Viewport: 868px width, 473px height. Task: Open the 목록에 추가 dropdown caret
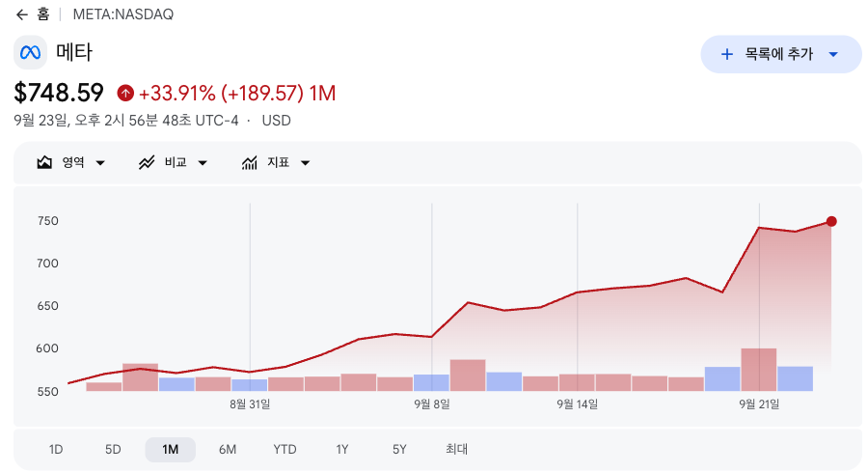(x=833, y=54)
